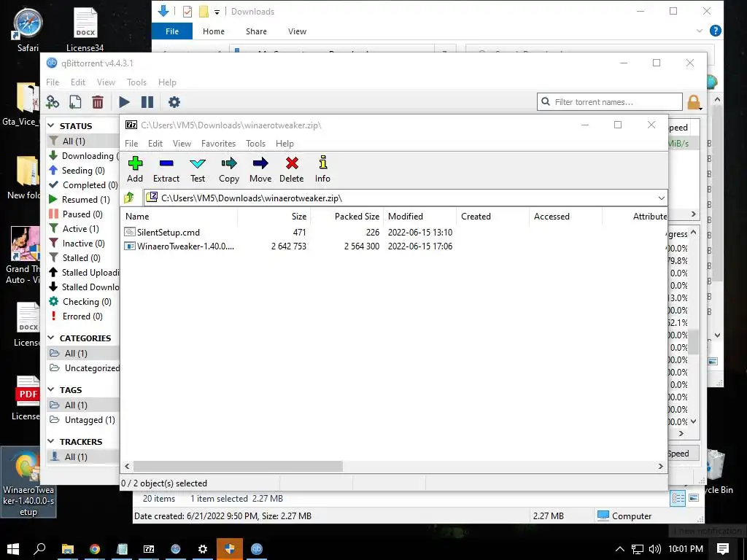Click qBittorrent add torrent file icon

click(x=75, y=102)
